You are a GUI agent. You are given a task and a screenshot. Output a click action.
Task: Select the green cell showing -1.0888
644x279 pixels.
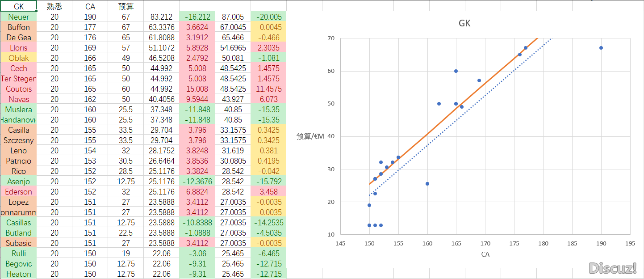[x=197, y=233]
